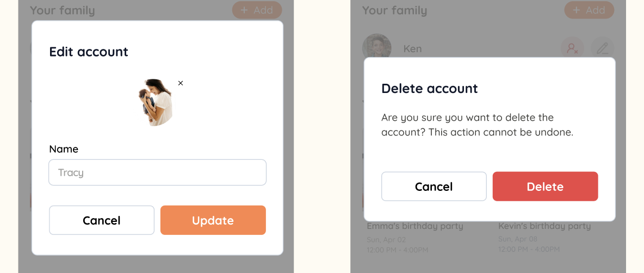Click the Add button in the right panel
Image resolution: width=644 pixels, height=273 pixels.
pyautogui.click(x=589, y=10)
